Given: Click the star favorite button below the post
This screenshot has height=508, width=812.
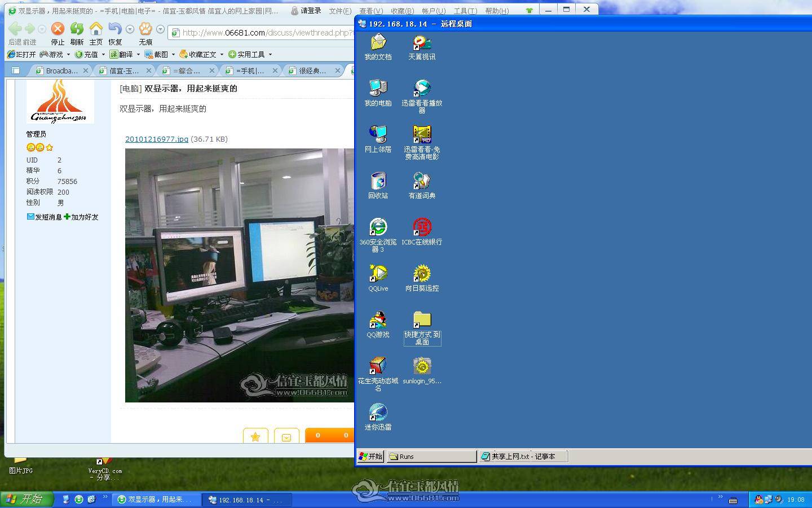Looking at the screenshot, I should (x=255, y=436).
